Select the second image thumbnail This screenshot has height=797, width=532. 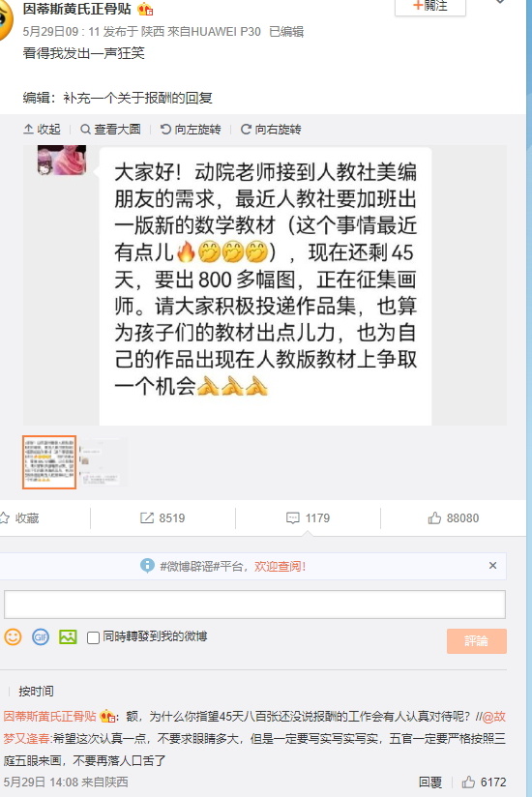pos(103,462)
